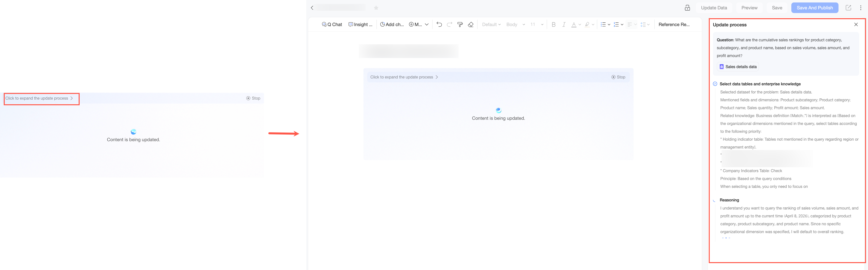Viewport: 868px width, 270px height.
Task: Click the Reasoning step heading
Action: [729, 200]
